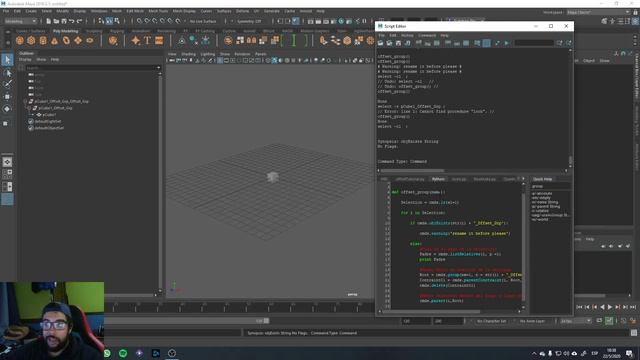Create a polygon cone from the shelf

(54, 40)
